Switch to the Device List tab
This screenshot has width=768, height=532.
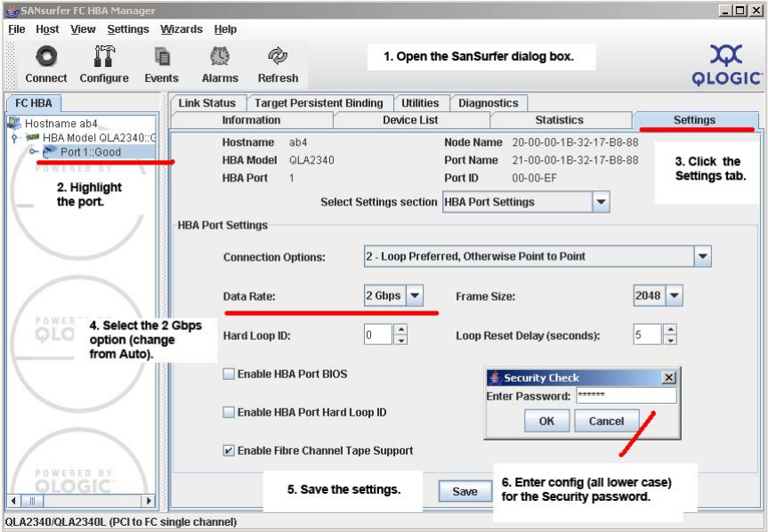click(x=410, y=120)
